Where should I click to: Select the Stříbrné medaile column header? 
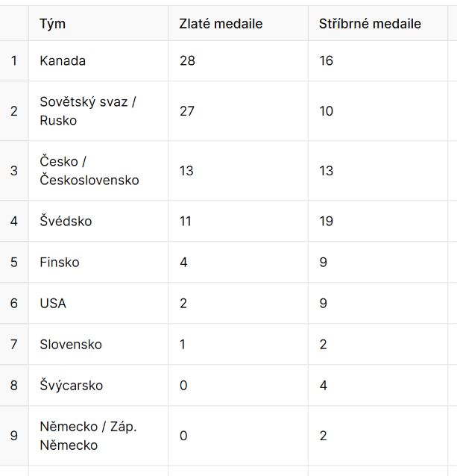click(x=378, y=23)
